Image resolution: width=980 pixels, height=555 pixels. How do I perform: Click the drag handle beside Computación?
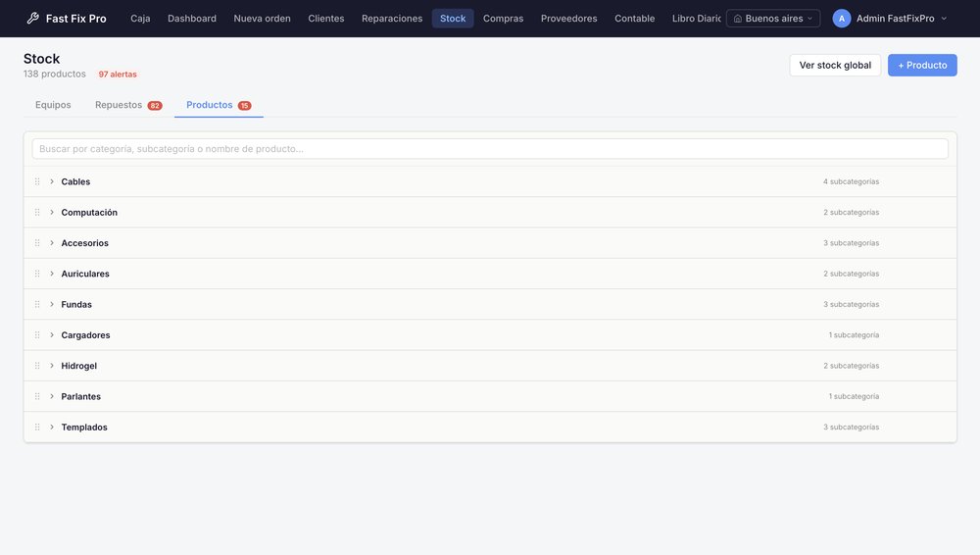pos(37,212)
